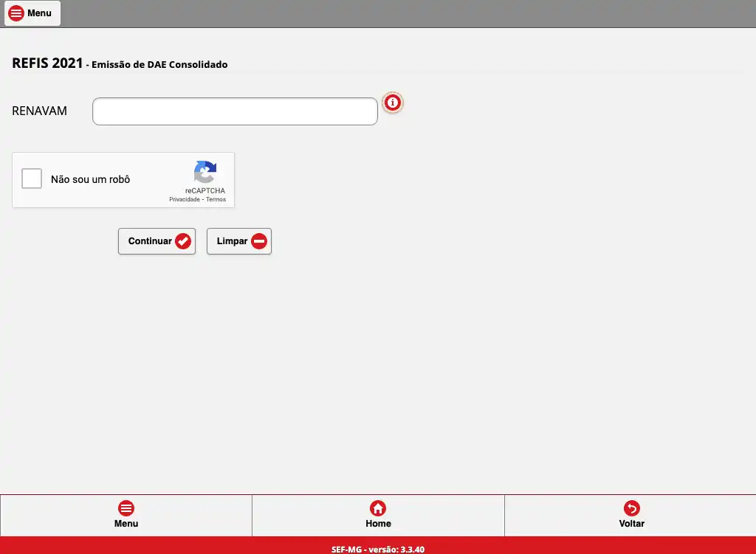The width and height of the screenshot is (756, 554).
Task: Click the "Não sou um robô" text
Action: point(90,179)
